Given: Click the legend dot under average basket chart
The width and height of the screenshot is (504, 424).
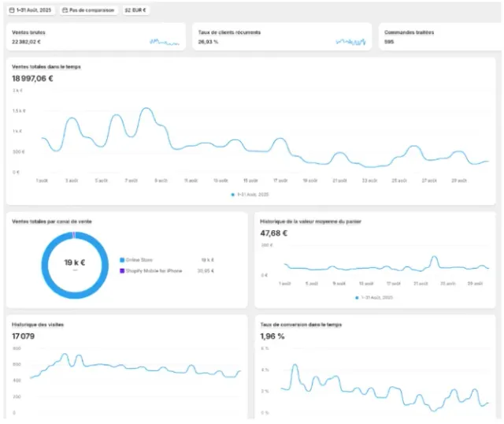Looking at the screenshot, I should (x=357, y=298).
